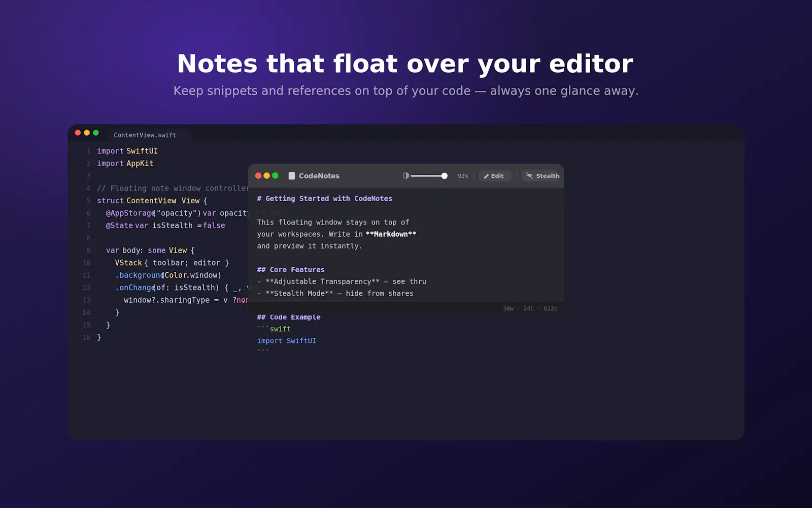
Task: Click '@State var isStealth = false' line
Action: [x=165, y=226]
